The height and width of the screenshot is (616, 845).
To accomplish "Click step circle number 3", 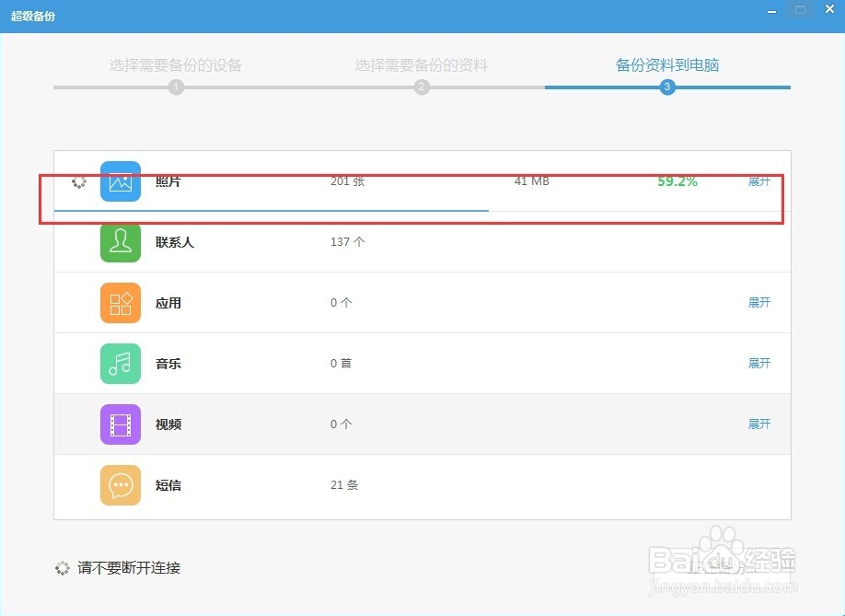I will pyautogui.click(x=667, y=87).
